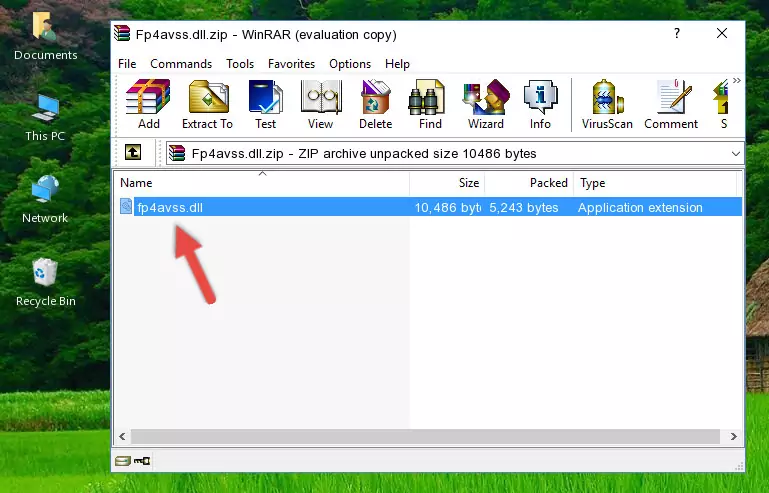Start VirusScan on the archive

(x=607, y=104)
